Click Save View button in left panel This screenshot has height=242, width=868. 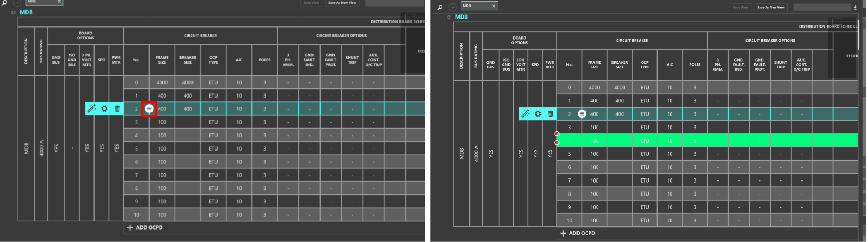tap(311, 3)
